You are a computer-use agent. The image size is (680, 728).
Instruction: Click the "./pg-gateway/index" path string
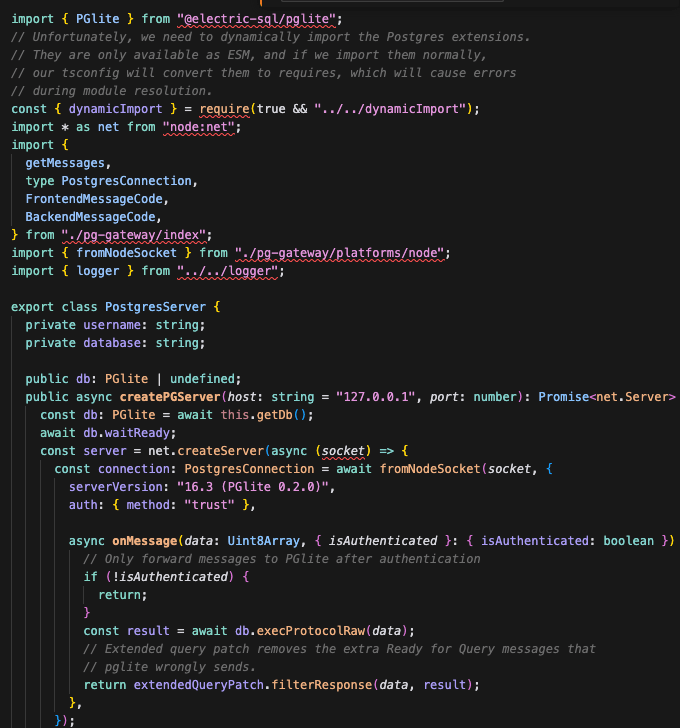134,235
